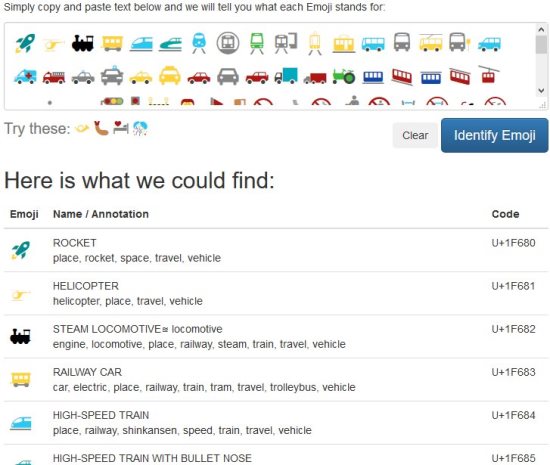The width and height of the screenshot is (550, 465).
Task: Click the code U+1F681
Action: [x=514, y=286]
